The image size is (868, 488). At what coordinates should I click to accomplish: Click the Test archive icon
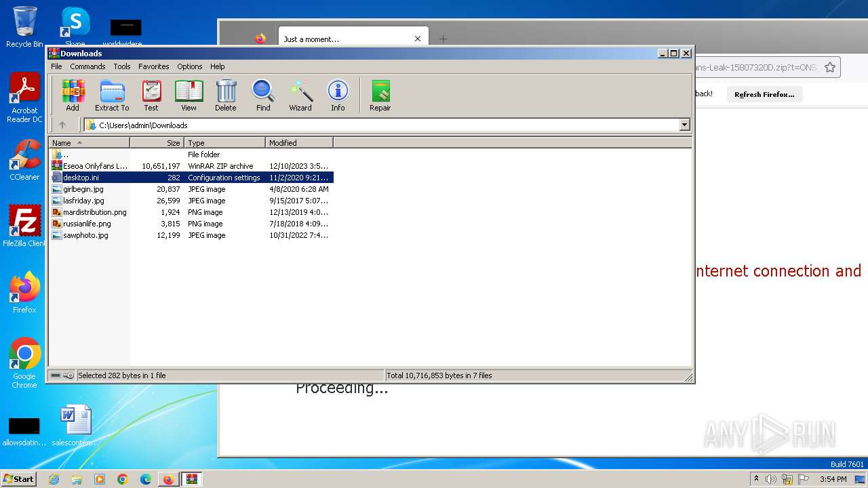(x=151, y=95)
